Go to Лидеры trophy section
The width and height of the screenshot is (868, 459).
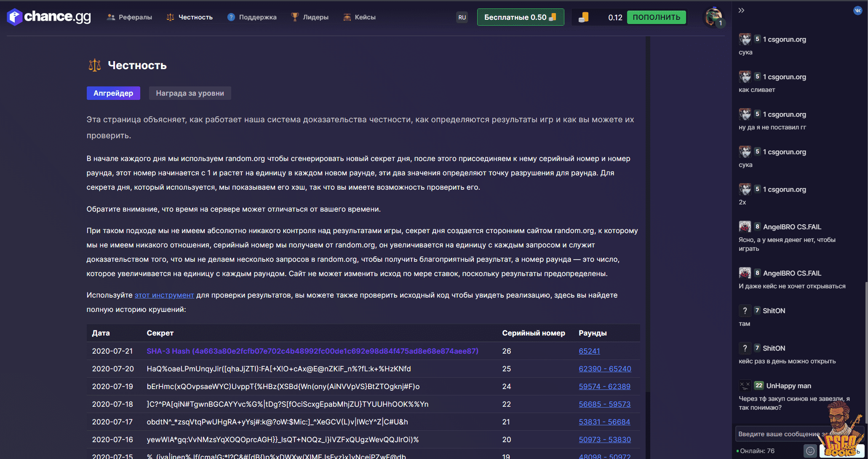(x=310, y=17)
